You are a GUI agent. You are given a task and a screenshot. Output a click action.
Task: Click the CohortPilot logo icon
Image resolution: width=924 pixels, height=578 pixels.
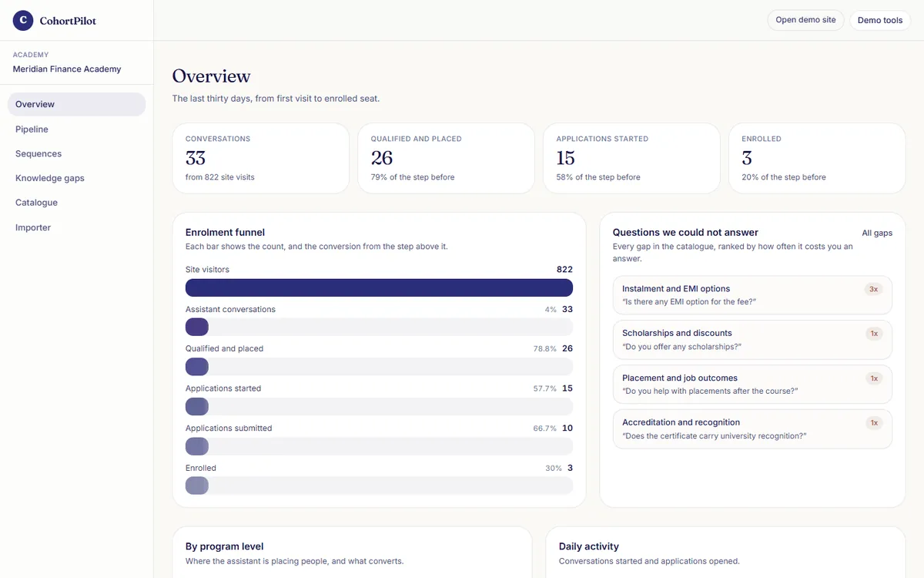[23, 21]
